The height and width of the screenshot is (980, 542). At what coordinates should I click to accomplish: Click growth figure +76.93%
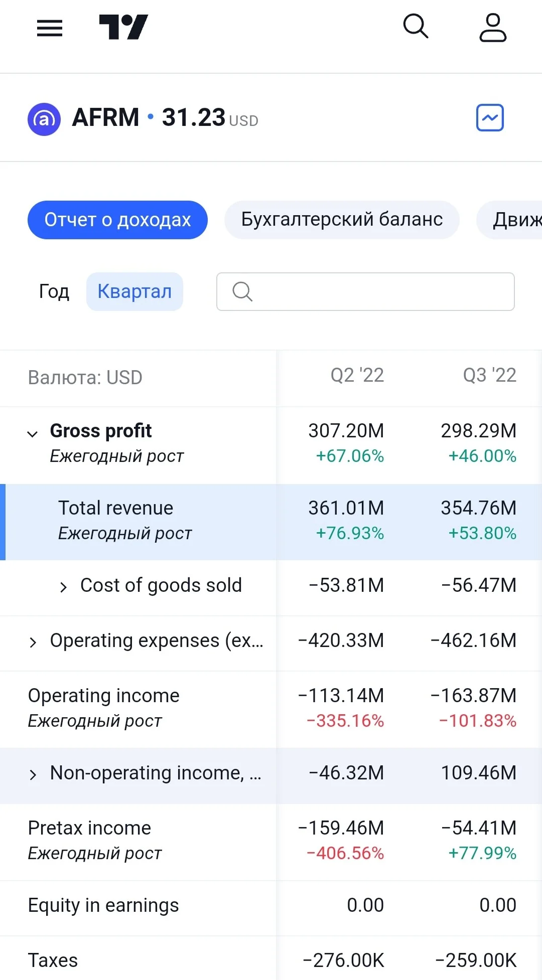[350, 533]
